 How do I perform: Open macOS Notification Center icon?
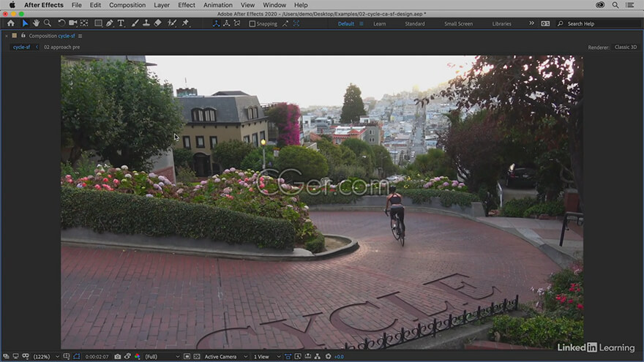(x=629, y=5)
